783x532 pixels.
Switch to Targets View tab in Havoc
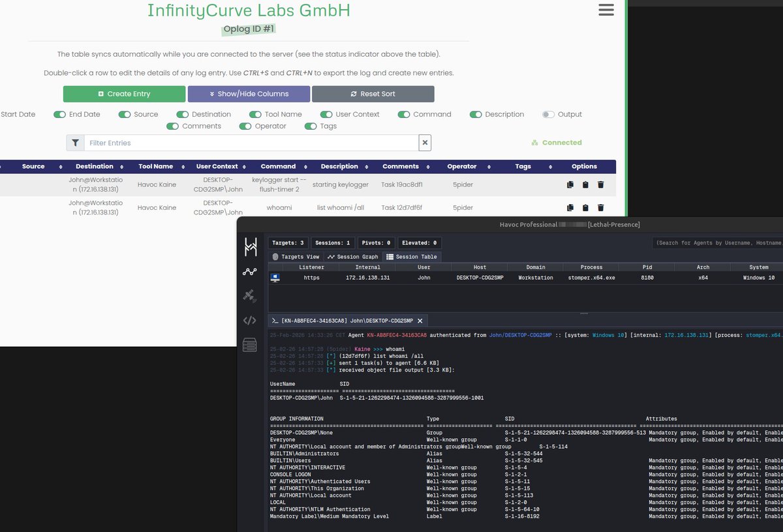tap(296, 257)
